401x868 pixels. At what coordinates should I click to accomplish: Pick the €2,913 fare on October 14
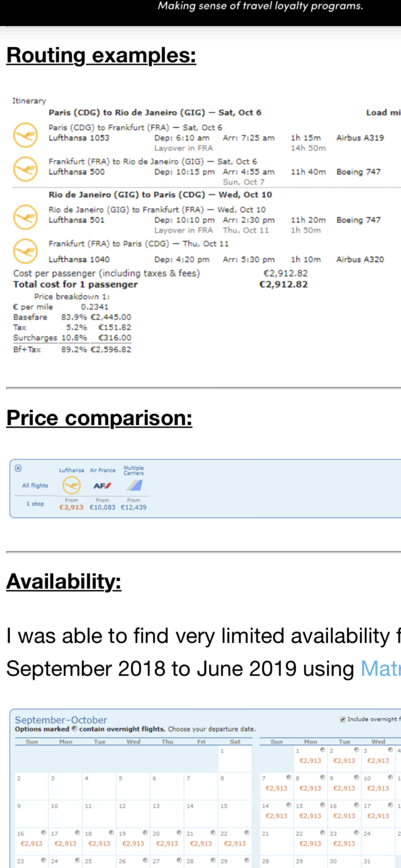coord(276,816)
